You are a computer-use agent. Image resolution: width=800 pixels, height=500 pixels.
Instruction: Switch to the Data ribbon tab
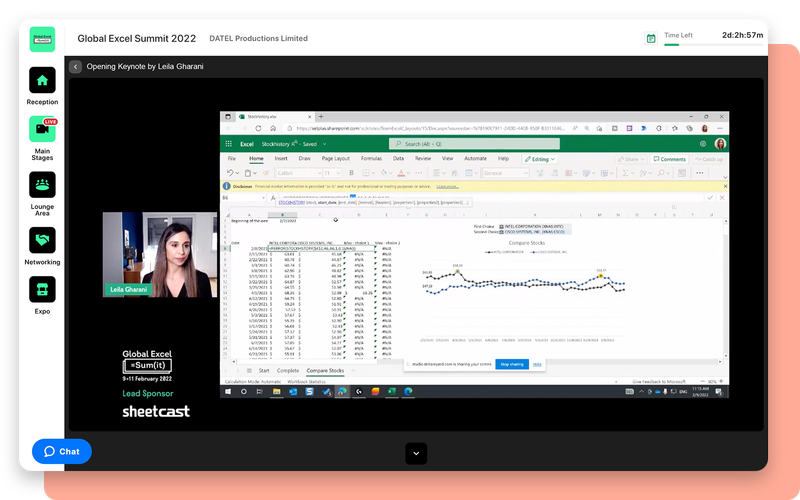[x=398, y=159]
